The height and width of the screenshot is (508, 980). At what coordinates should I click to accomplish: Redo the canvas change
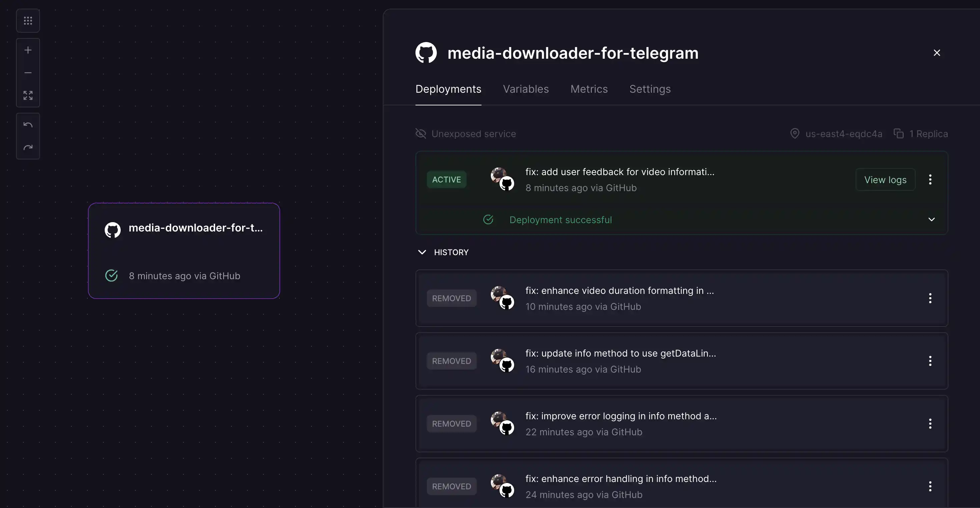point(28,147)
